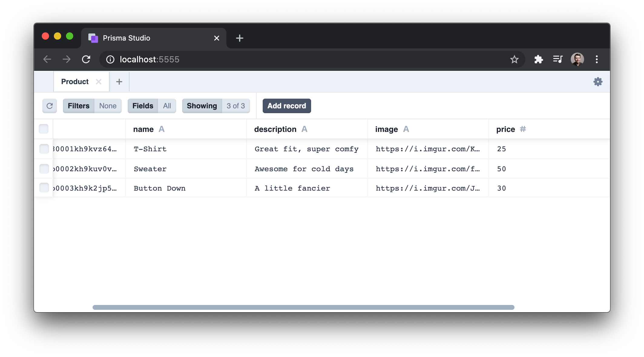The height and width of the screenshot is (357, 644).
Task: Expand the Fields selector
Action: [x=152, y=106]
